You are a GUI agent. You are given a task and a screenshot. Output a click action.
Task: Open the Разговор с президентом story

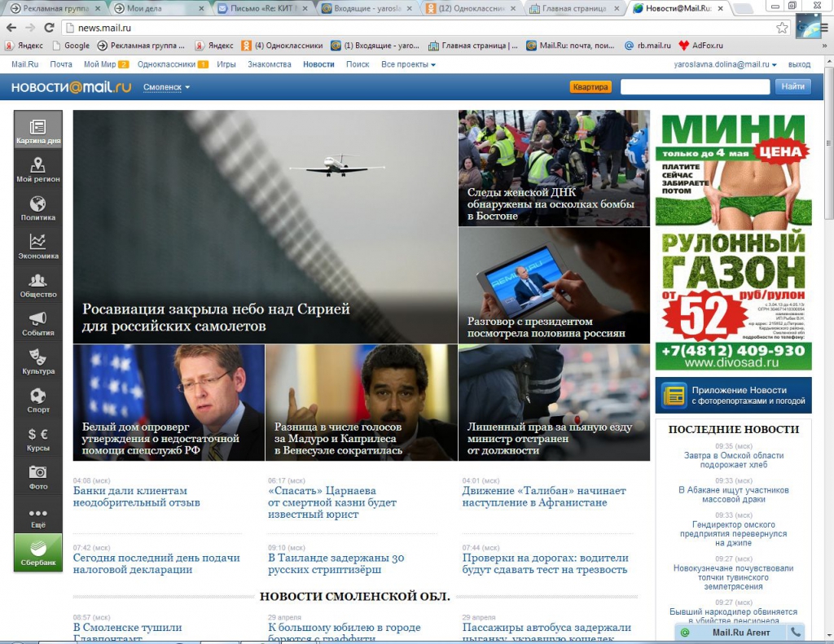[x=554, y=285]
